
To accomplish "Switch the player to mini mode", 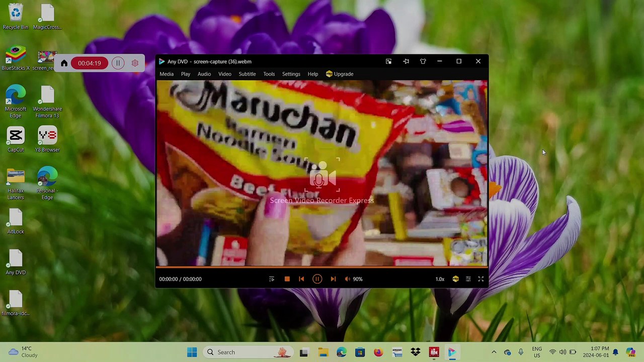I will (x=389, y=61).
